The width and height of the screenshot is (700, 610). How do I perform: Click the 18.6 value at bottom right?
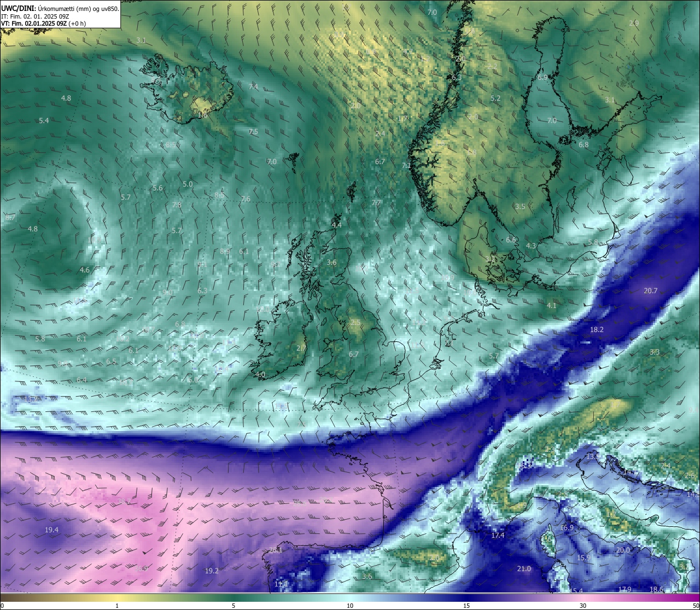(657, 589)
